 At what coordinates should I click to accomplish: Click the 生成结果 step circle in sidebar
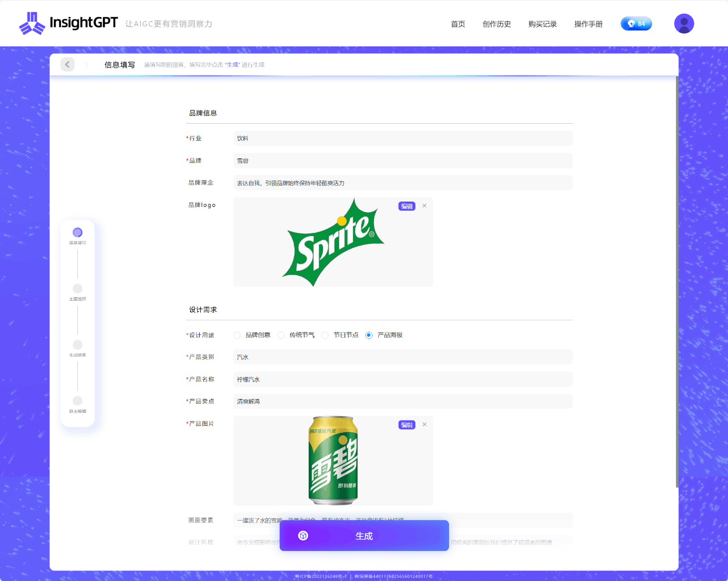[78, 345]
